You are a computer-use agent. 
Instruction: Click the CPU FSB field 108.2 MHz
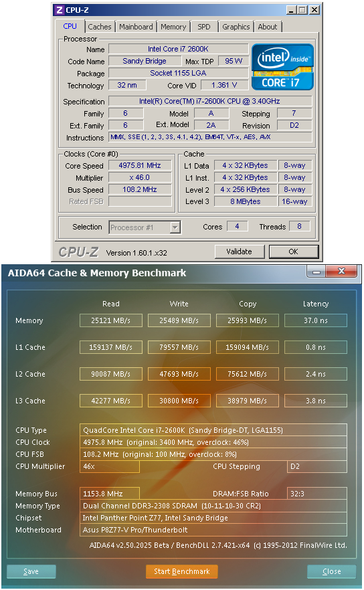(213, 454)
